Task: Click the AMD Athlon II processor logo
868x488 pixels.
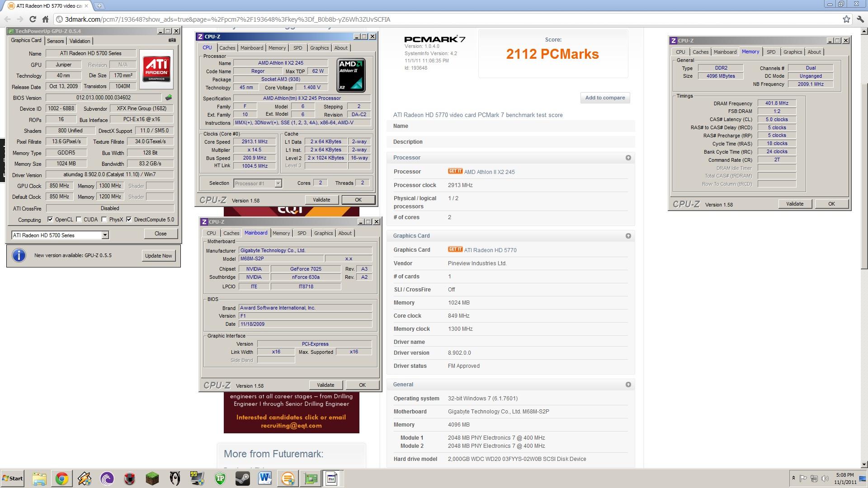Action: [x=351, y=75]
